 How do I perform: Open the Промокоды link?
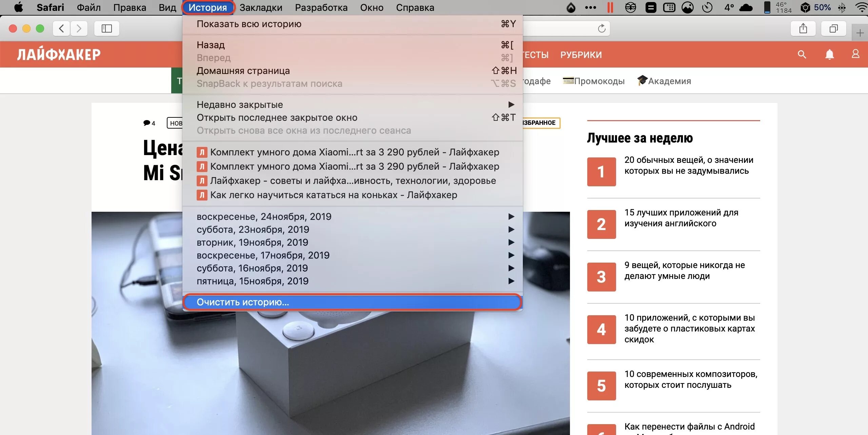tap(594, 81)
